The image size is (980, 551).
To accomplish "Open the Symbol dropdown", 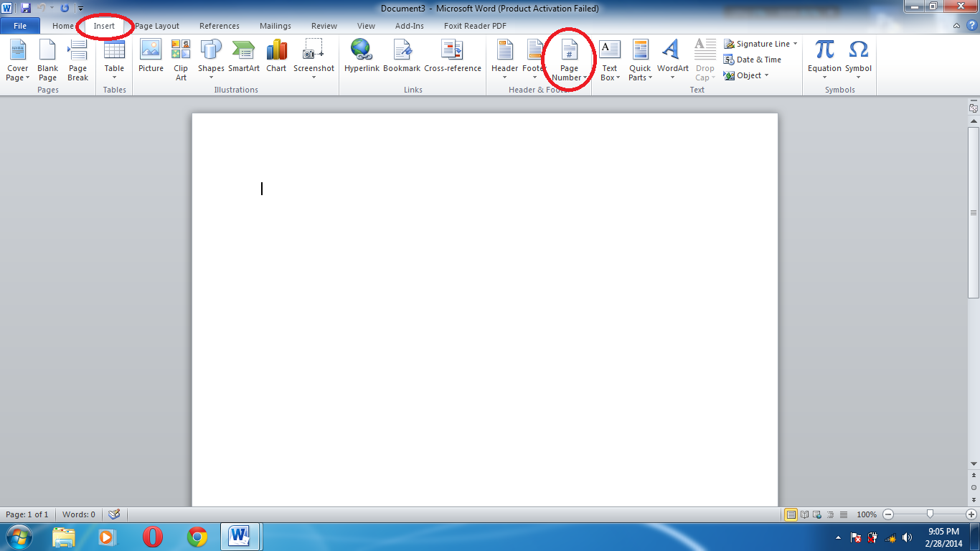I will [858, 60].
